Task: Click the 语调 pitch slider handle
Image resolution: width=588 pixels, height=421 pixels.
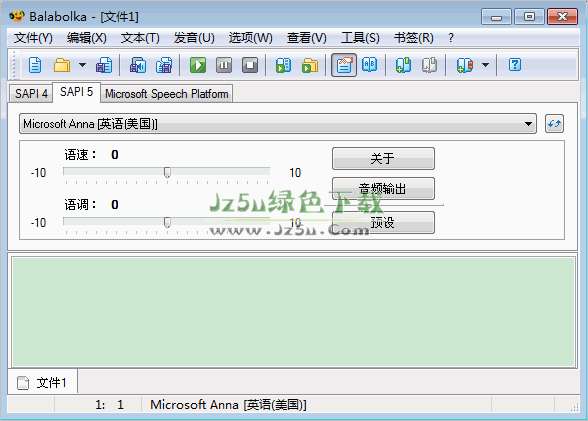Action: point(167,222)
